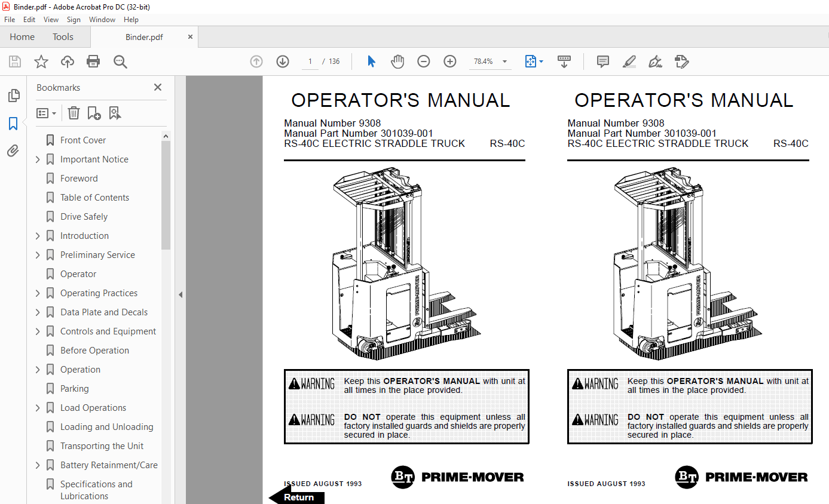Open the View menu
The width and height of the screenshot is (829, 504).
pyautogui.click(x=51, y=20)
